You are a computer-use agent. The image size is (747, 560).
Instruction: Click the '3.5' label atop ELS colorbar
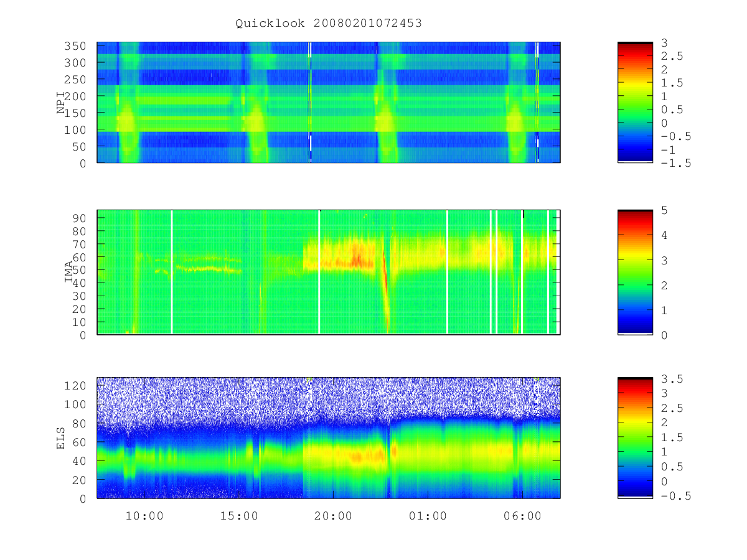672,378
